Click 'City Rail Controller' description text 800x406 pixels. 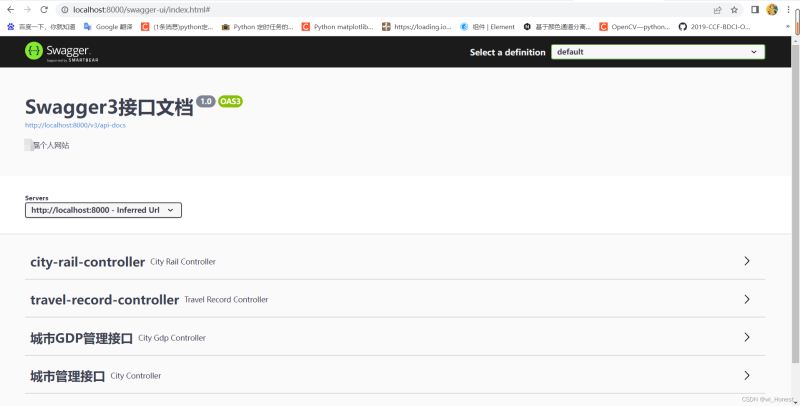tap(183, 262)
